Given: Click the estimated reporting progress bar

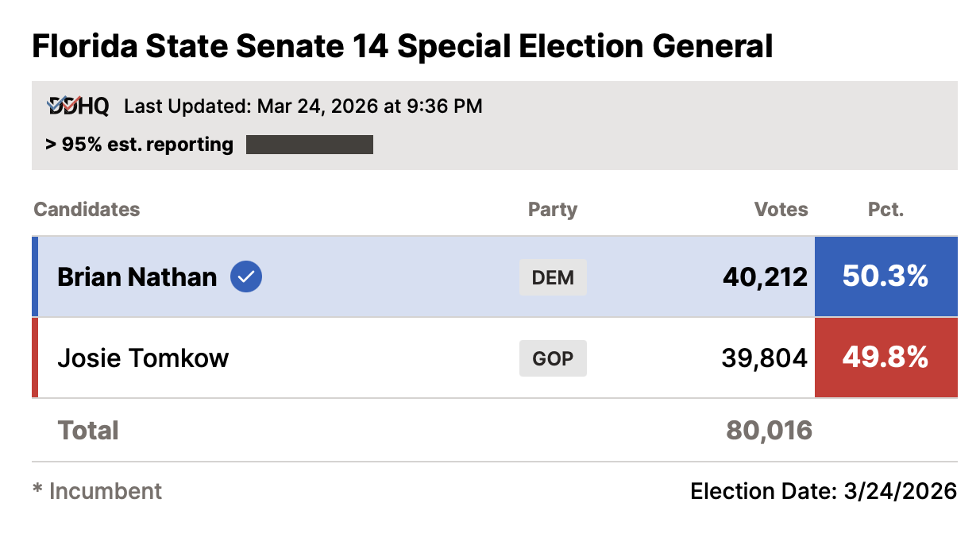Looking at the screenshot, I should pos(310,145).
